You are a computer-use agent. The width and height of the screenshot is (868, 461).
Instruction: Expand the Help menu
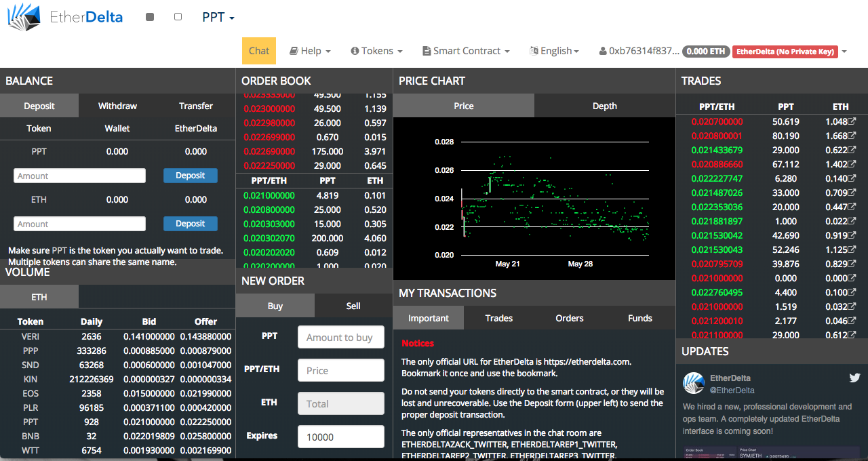click(310, 51)
